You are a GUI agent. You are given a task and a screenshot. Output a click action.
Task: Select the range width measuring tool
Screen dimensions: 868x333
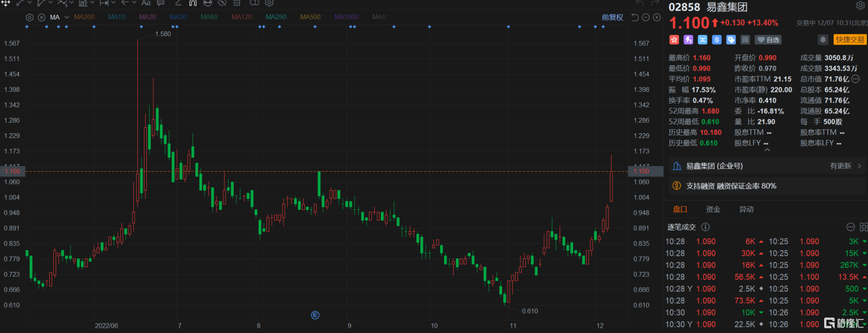point(104,3)
